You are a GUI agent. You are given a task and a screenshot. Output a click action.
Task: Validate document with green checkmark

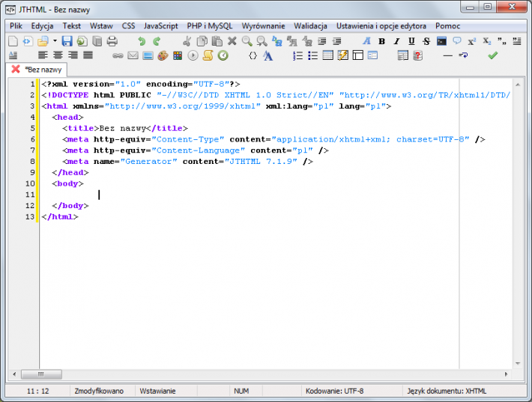(492, 55)
